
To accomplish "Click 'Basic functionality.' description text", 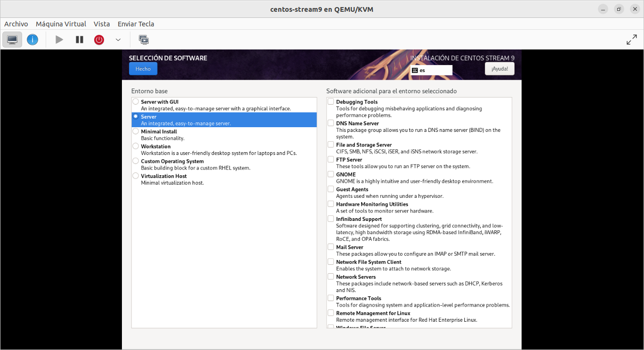I will 163,138.
